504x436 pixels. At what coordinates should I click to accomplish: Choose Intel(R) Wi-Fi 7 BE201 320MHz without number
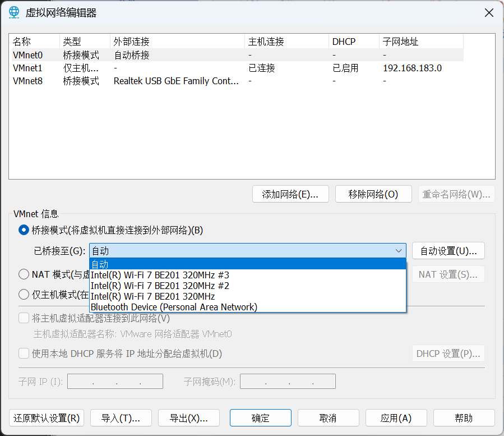click(248, 296)
